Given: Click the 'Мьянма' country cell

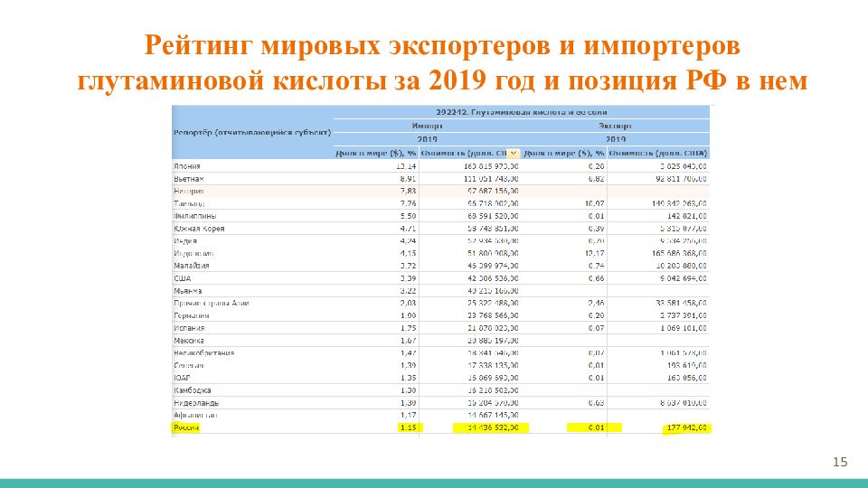Looking at the screenshot, I should (x=188, y=290).
